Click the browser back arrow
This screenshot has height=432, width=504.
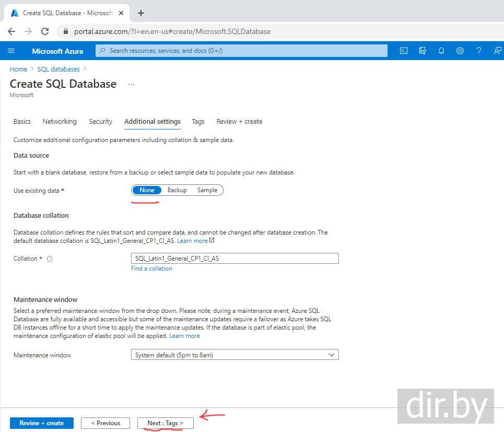tap(11, 31)
